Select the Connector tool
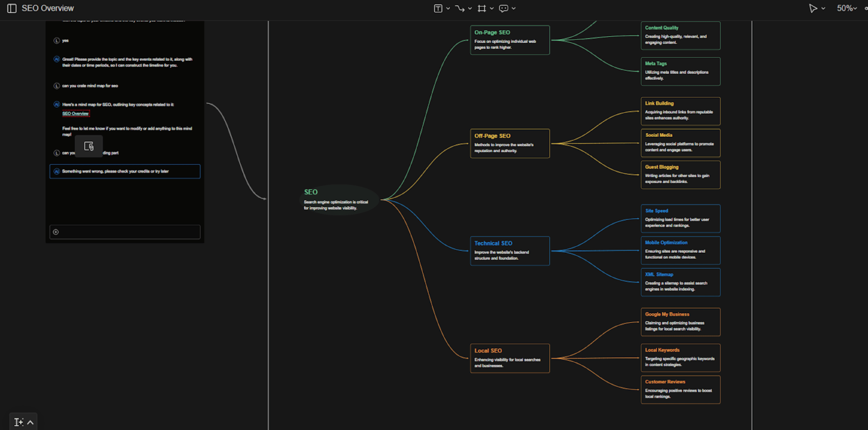This screenshot has height=430, width=868. [460, 8]
